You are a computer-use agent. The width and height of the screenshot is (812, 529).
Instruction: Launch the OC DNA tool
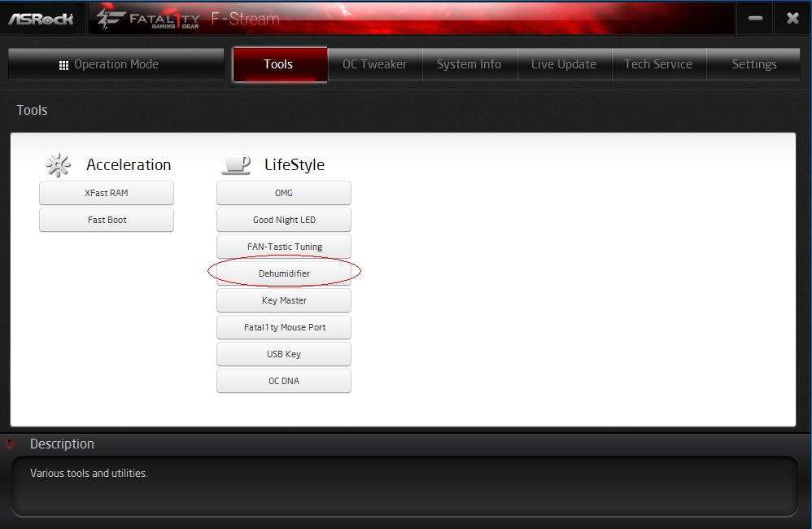coord(284,381)
